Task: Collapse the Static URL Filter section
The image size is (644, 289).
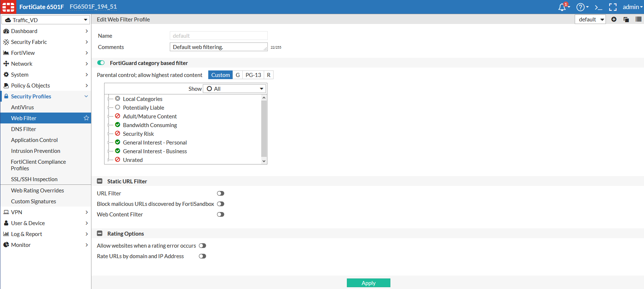Action: pos(100,181)
